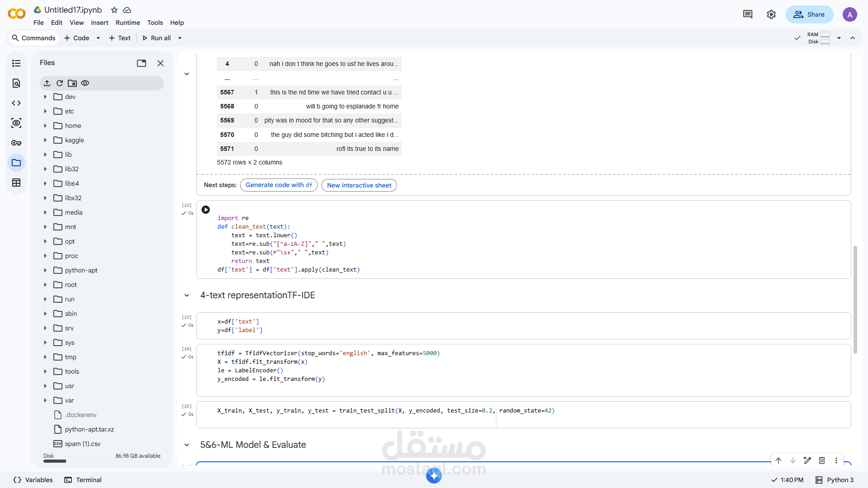This screenshot has height=488, width=868.
Task: Refresh the Files panel listing
Action: click(x=60, y=83)
